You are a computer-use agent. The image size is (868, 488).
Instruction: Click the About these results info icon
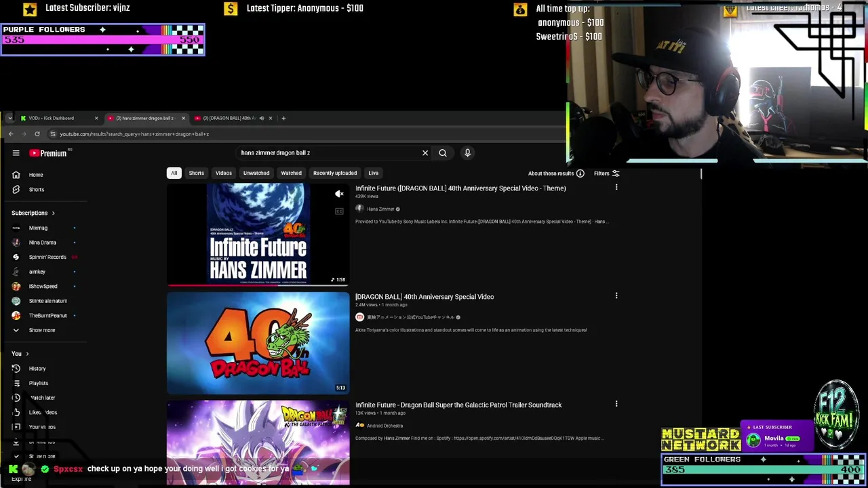point(580,174)
